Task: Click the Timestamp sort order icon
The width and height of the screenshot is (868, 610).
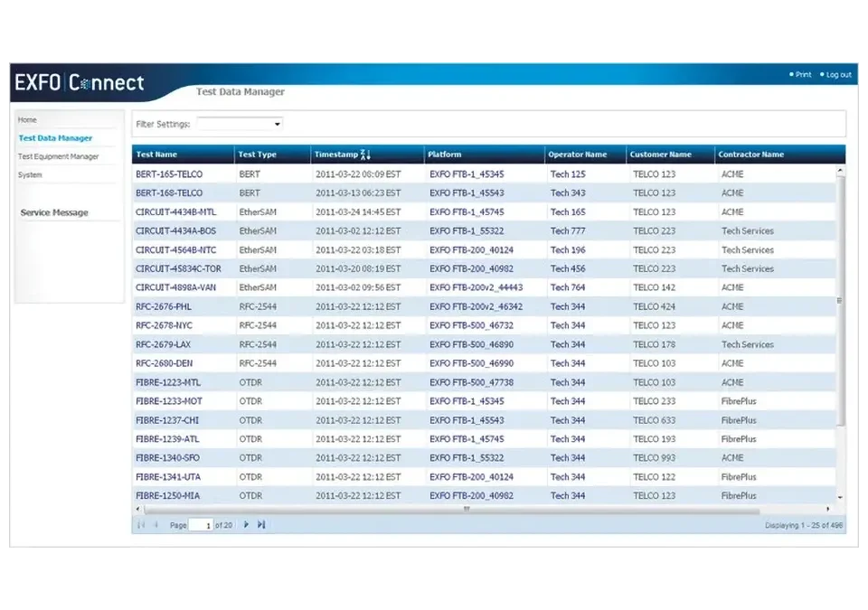Action: tap(364, 155)
